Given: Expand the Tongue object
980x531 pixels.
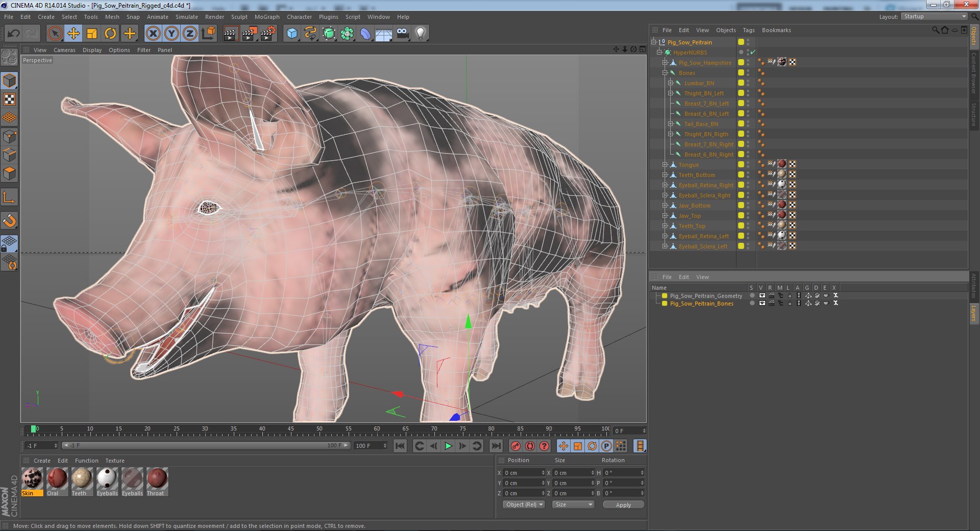Looking at the screenshot, I should [665, 165].
